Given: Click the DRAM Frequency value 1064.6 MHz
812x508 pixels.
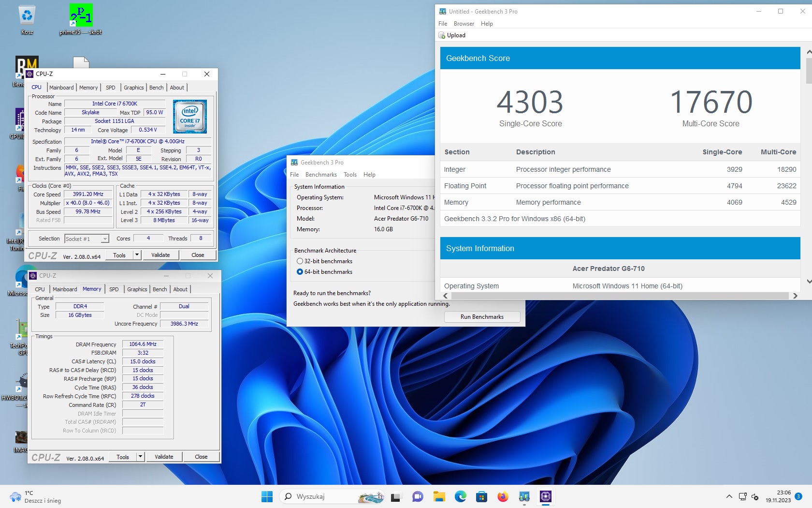Looking at the screenshot, I should pos(143,344).
